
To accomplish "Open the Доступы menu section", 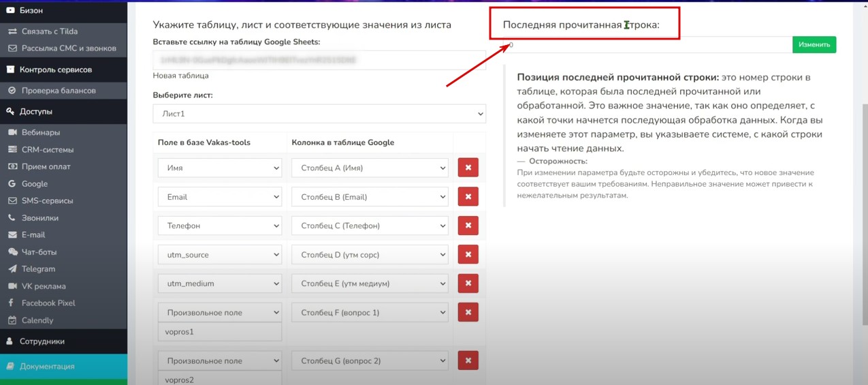I will coord(35,111).
